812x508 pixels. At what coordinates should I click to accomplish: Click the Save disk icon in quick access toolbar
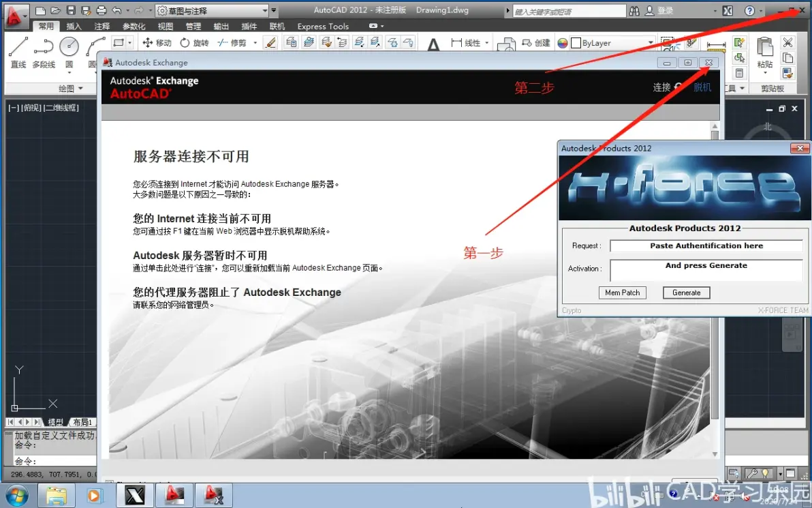pos(71,10)
